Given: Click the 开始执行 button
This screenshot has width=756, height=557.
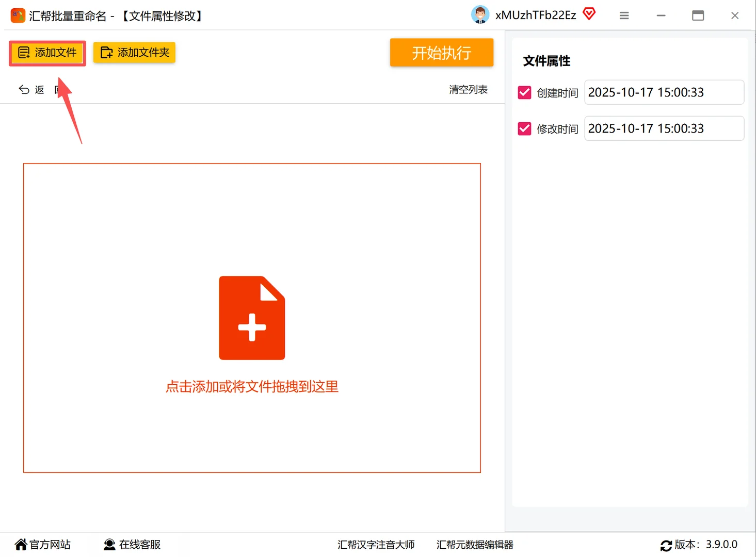Looking at the screenshot, I should (x=442, y=52).
